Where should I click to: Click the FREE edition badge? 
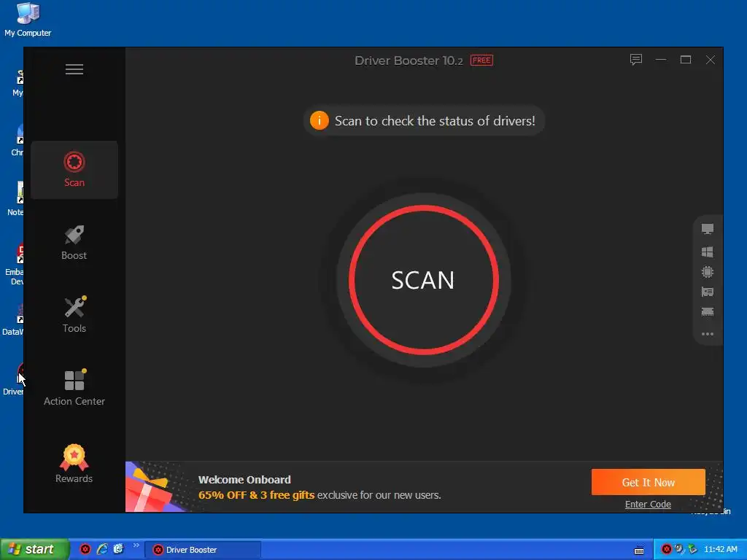[481, 60]
